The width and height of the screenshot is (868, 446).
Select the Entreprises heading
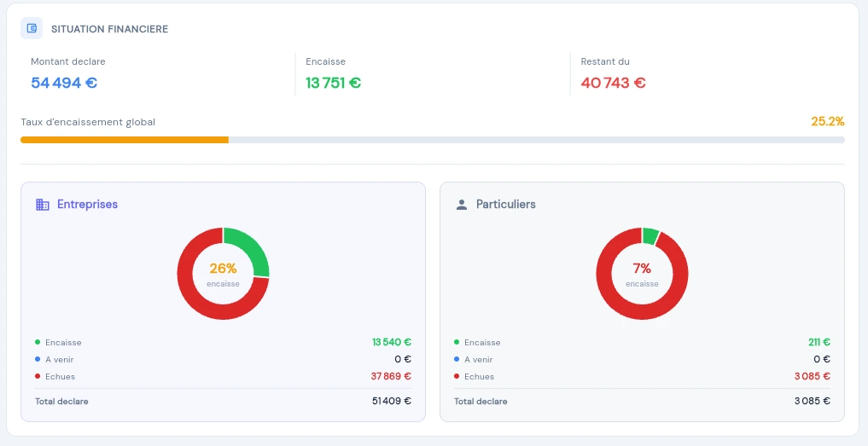point(87,205)
